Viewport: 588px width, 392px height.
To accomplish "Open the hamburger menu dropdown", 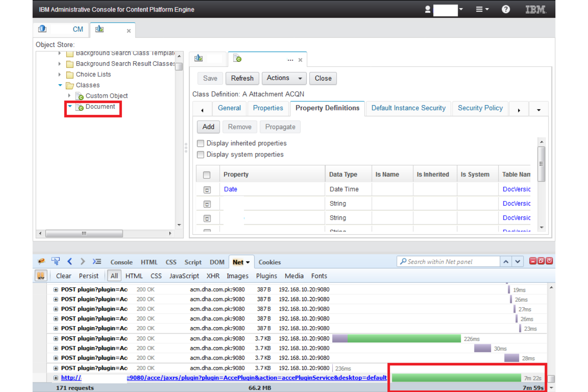I will [x=482, y=9].
